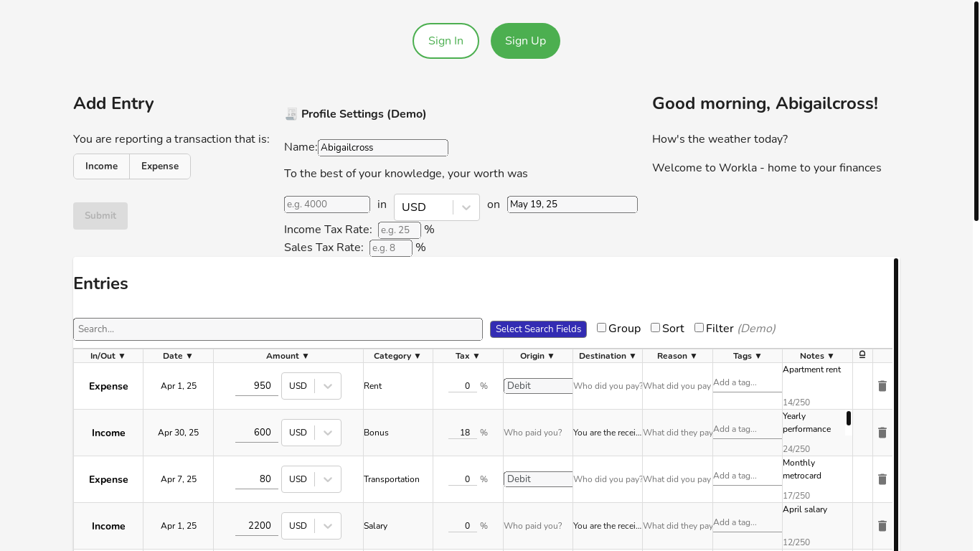Enable the Group checkbox

click(601, 327)
